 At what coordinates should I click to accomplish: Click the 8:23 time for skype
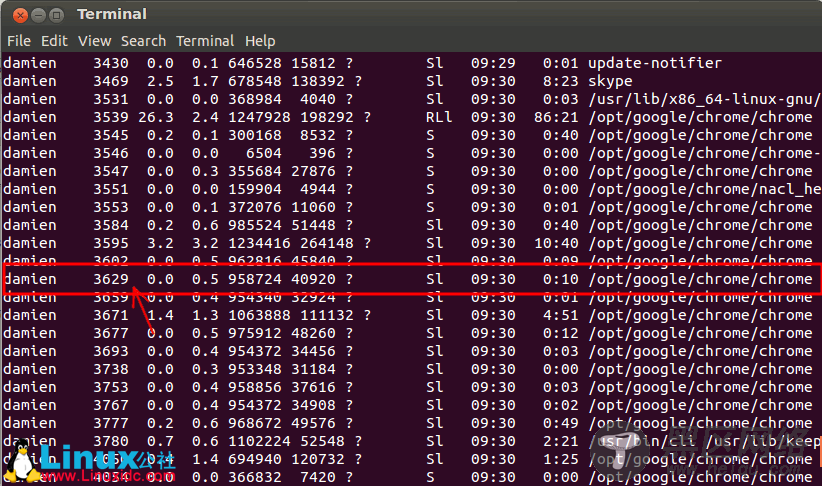coord(560,81)
